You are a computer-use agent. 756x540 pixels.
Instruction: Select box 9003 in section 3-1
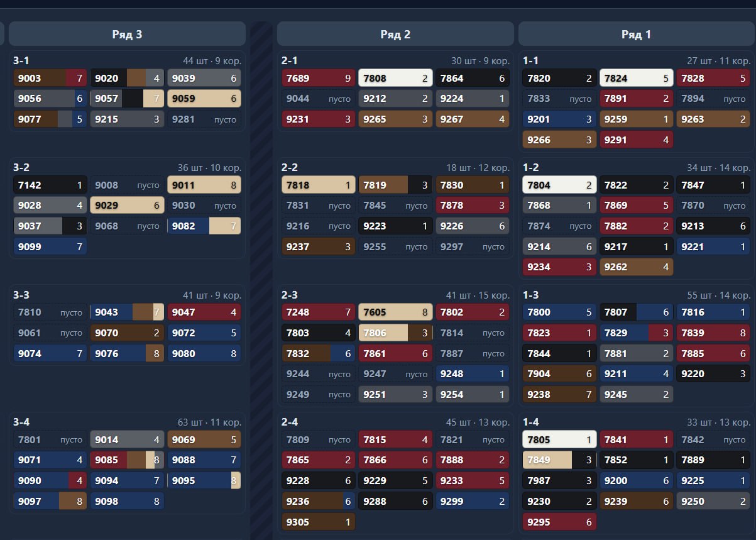coord(50,78)
